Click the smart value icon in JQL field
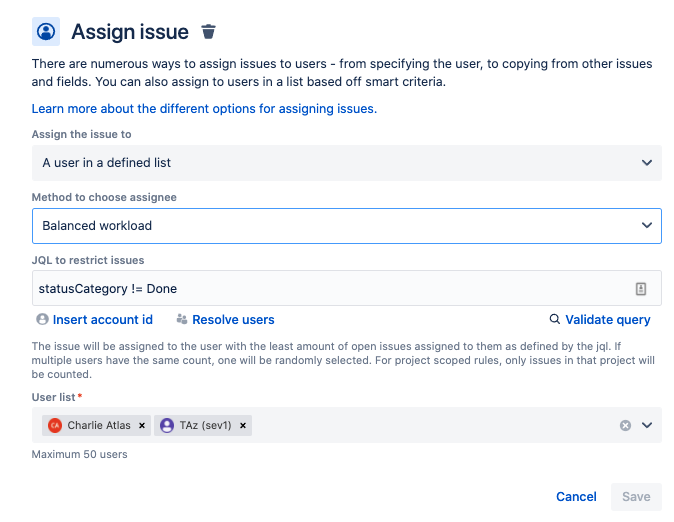This screenshot has height=522, width=674. pyautogui.click(x=641, y=289)
